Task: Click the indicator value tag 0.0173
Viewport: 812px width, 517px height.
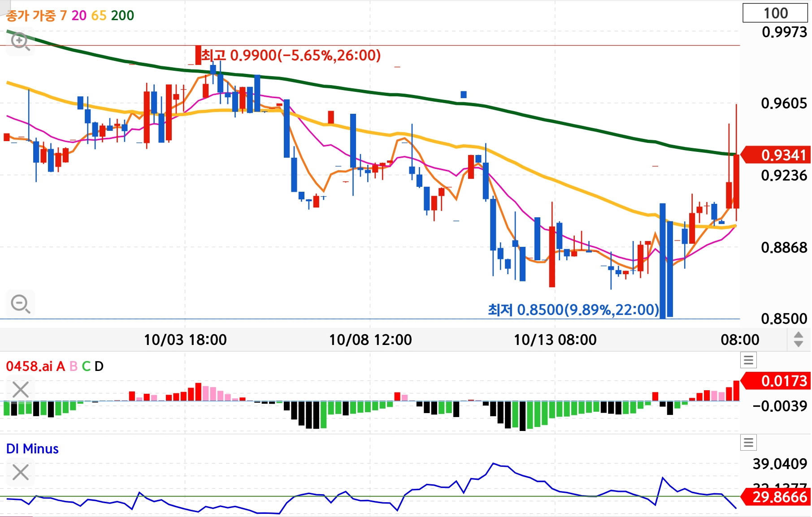Action: [776, 381]
